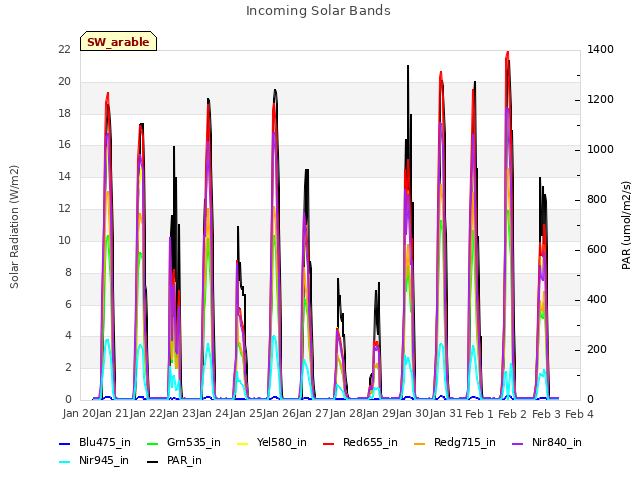Click the yellow Yel580_in legend color marker
This screenshot has height=480, width=640.
242,444
